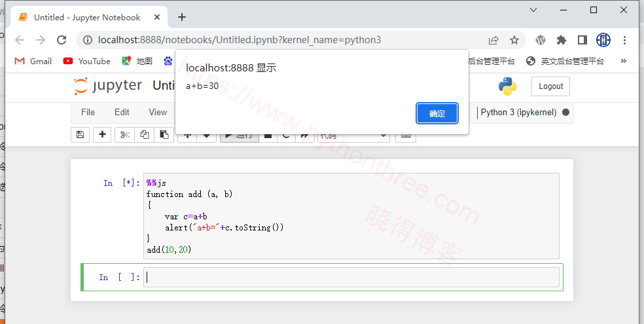Open the tab search chevron
Screen dimensions: 644x324
click(533, 10)
